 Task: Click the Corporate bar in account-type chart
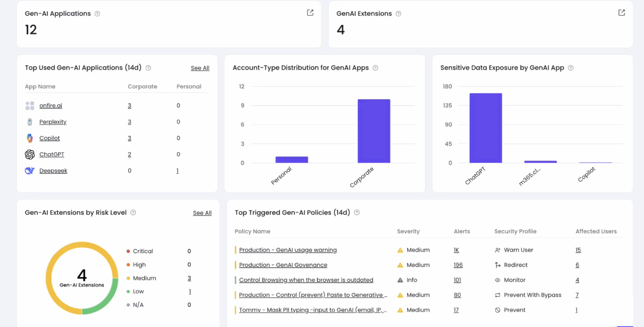(374, 131)
